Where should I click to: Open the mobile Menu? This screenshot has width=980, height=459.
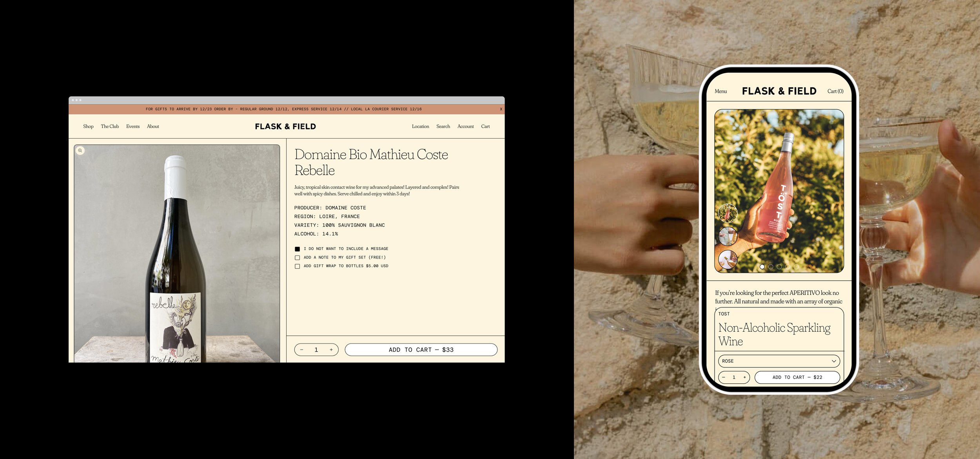(720, 91)
